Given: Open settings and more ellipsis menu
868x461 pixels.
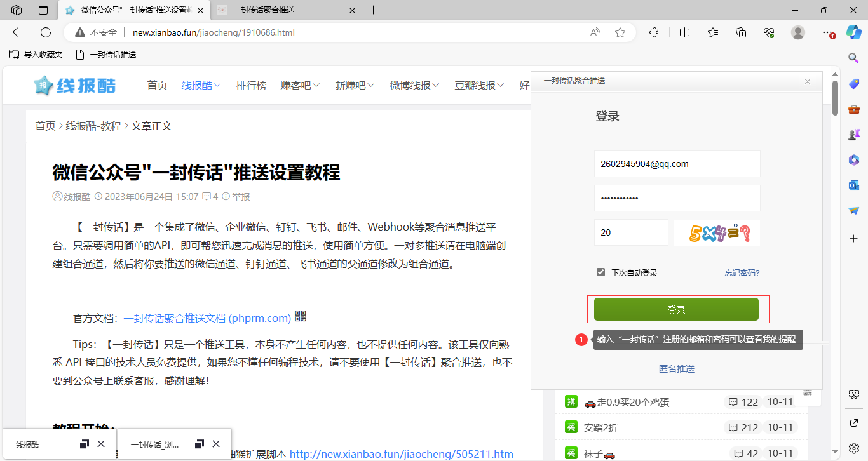Looking at the screenshot, I should (x=827, y=32).
